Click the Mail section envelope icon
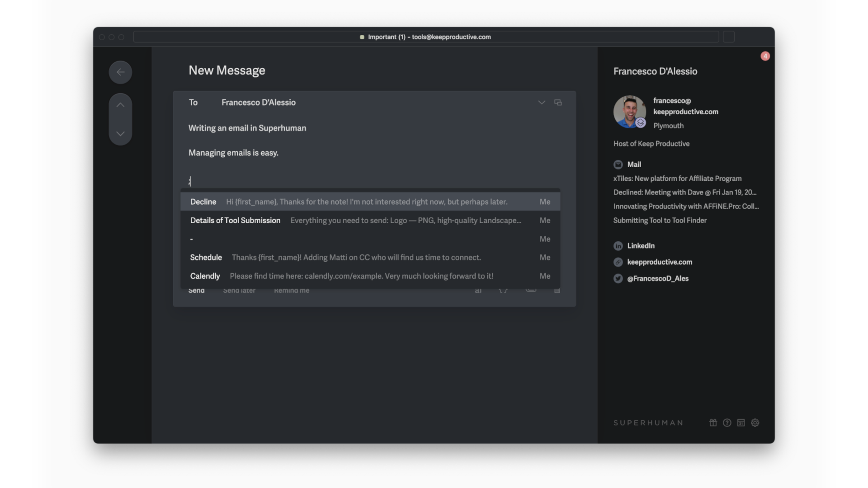The width and height of the screenshot is (868, 488). 618,164
